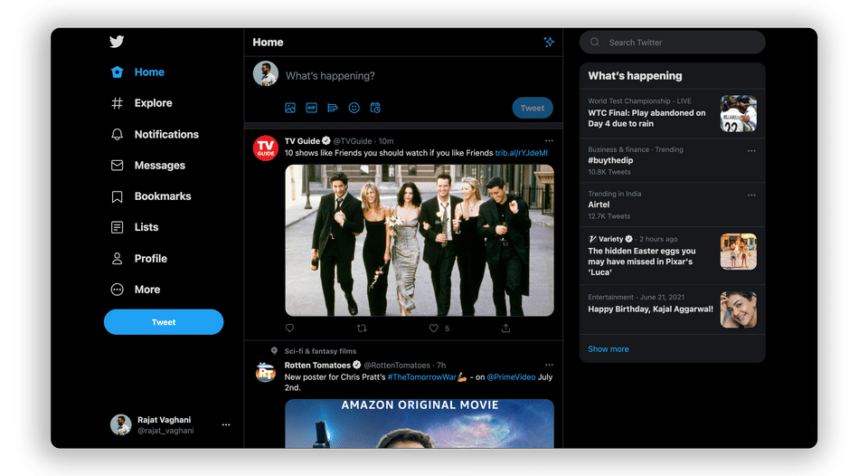Open the Amazon Original Movie poster
Viewport: 868px width, 476px height.
[x=420, y=424]
